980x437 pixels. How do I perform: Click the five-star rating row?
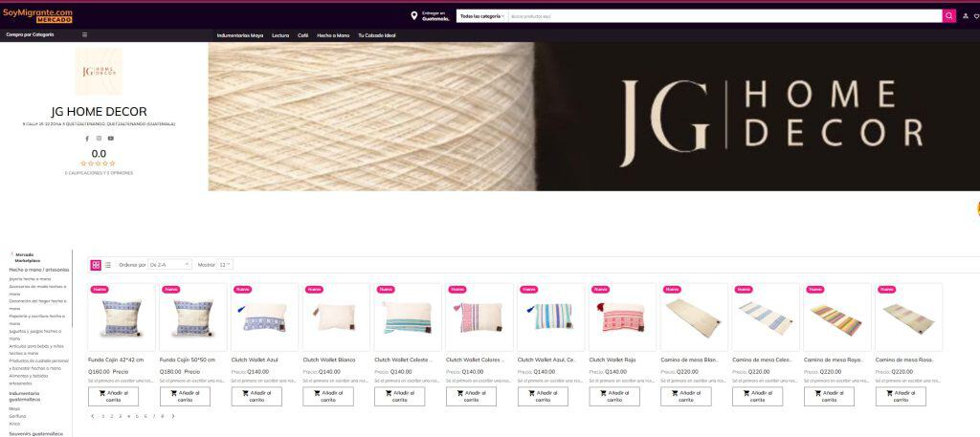point(99,164)
